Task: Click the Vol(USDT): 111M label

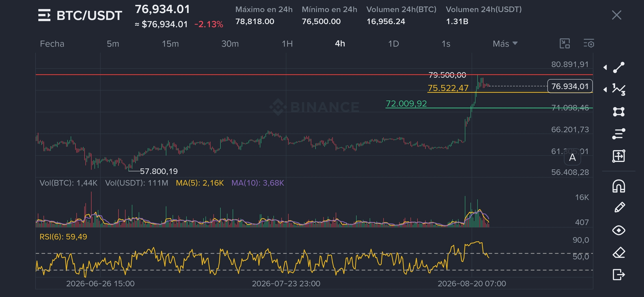Action: tap(137, 183)
